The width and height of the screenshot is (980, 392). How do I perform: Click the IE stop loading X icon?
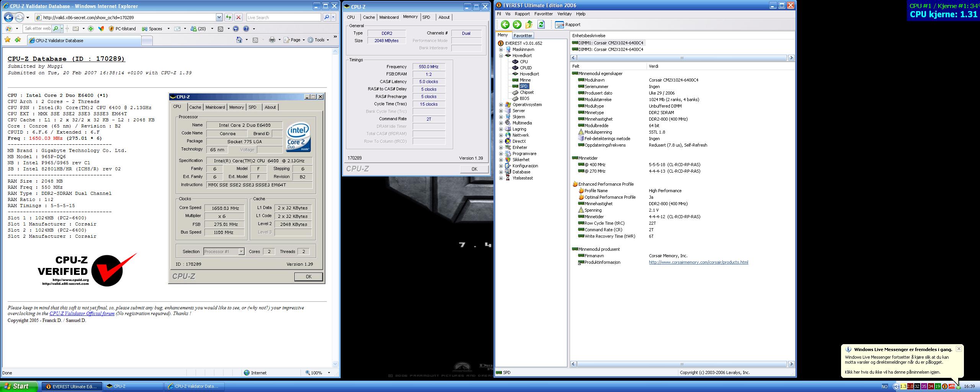pos(238,17)
